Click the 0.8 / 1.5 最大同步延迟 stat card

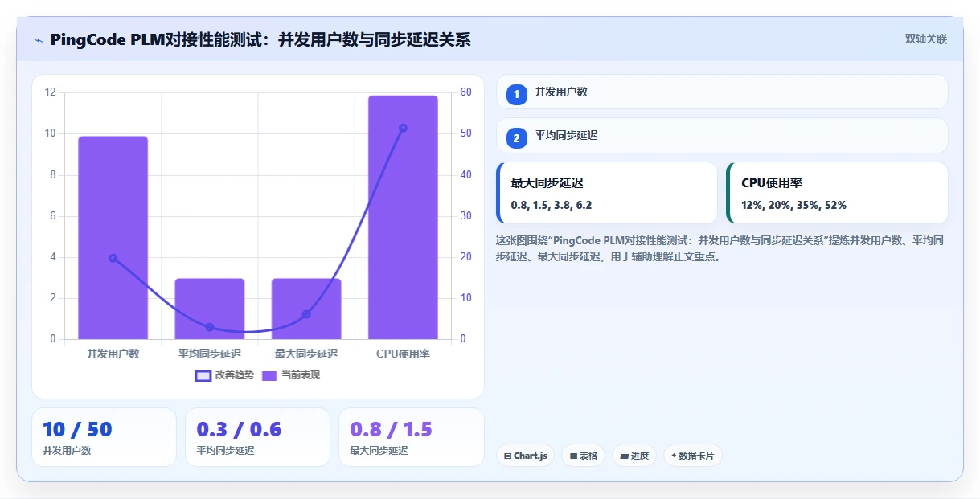412,437
